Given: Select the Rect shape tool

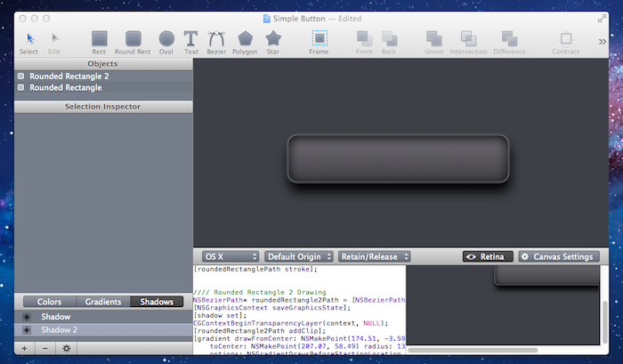Looking at the screenshot, I should click(x=99, y=43).
